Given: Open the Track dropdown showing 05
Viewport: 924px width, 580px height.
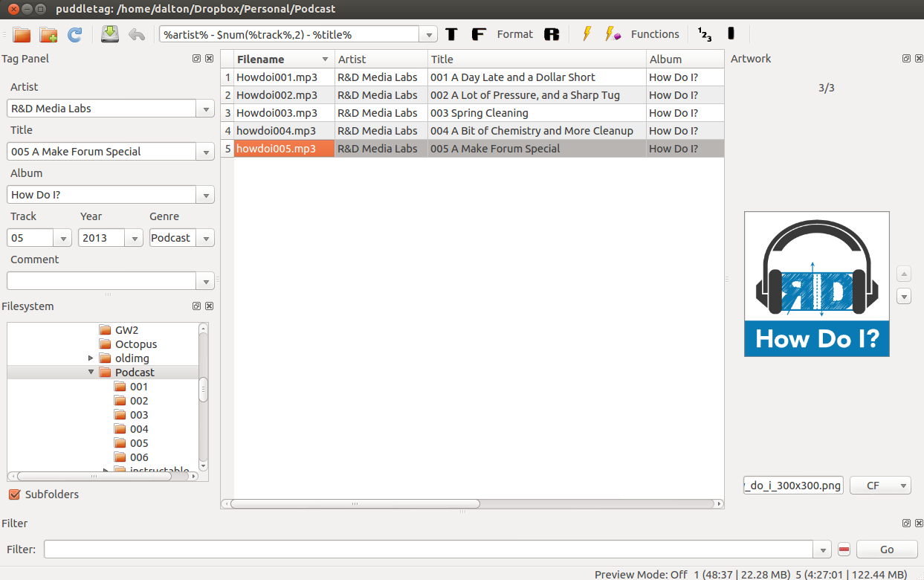Looking at the screenshot, I should coord(62,238).
